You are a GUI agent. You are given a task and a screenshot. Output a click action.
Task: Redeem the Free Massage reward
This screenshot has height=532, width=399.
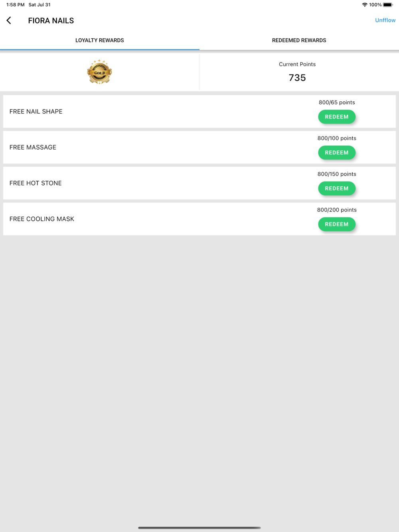pyautogui.click(x=337, y=153)
